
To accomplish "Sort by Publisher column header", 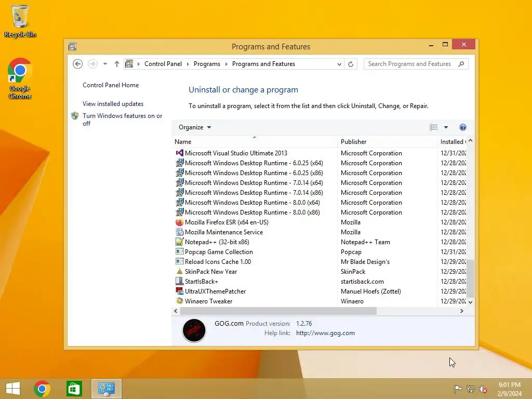I will click(387, 141).
